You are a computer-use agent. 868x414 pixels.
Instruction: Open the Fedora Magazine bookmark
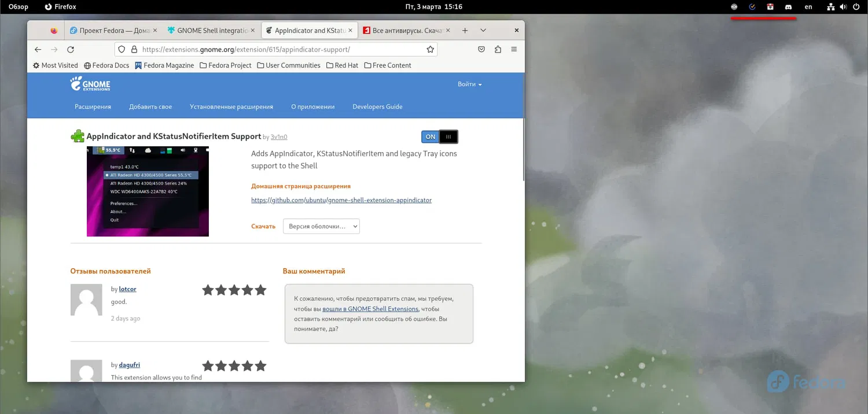tap(164, 65)
